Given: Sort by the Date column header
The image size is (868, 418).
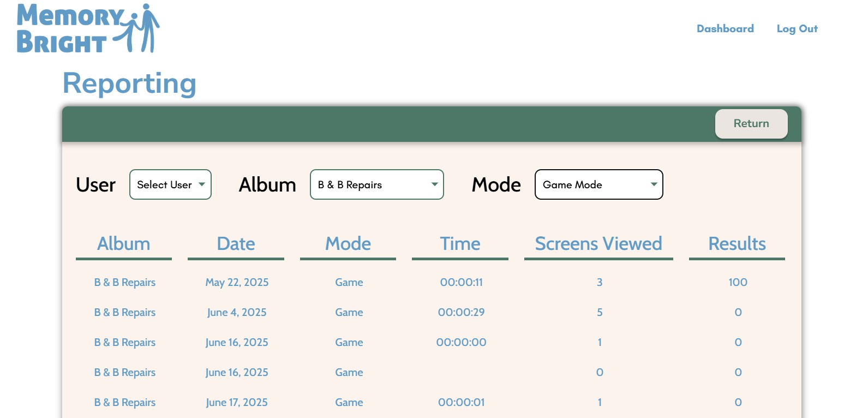Looking at the screenshot, I should coord(236,244).
